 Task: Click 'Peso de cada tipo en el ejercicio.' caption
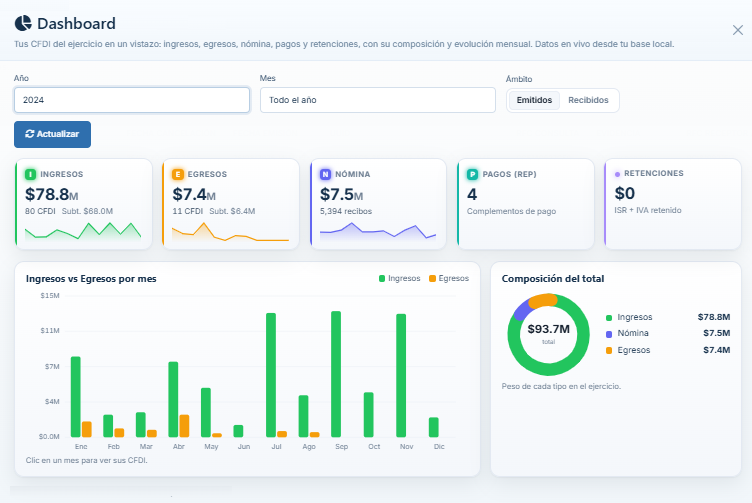pos(561,386)
